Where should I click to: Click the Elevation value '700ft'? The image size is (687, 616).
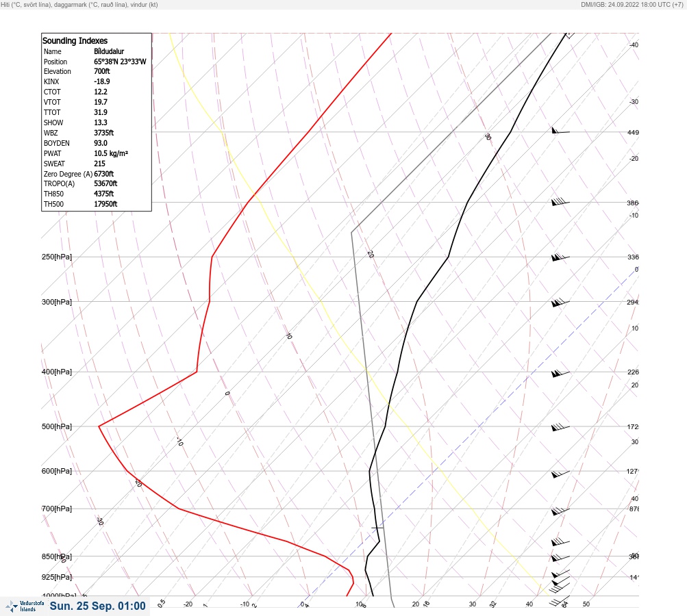[x=102, y=71]
